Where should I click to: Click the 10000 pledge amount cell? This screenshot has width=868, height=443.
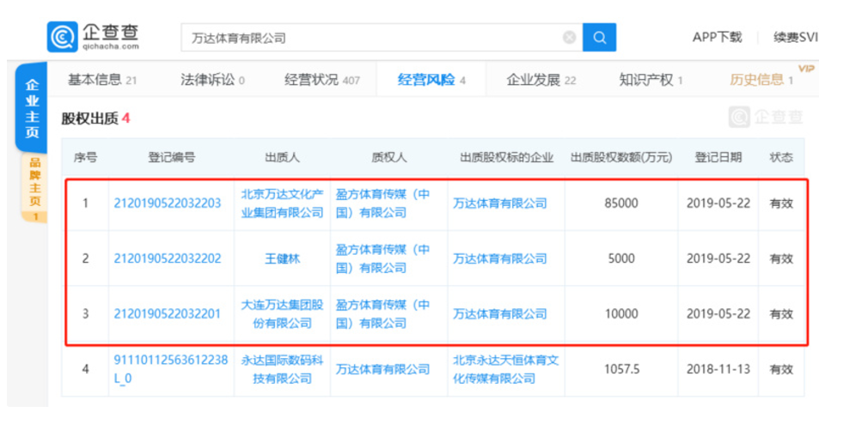point(621,313)
